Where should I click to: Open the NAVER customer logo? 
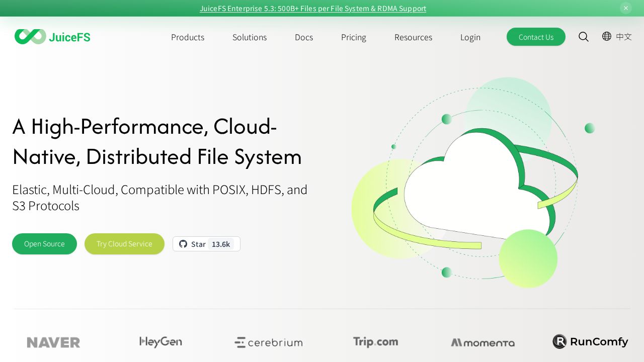pyautogui.click(x=53, y=342)
